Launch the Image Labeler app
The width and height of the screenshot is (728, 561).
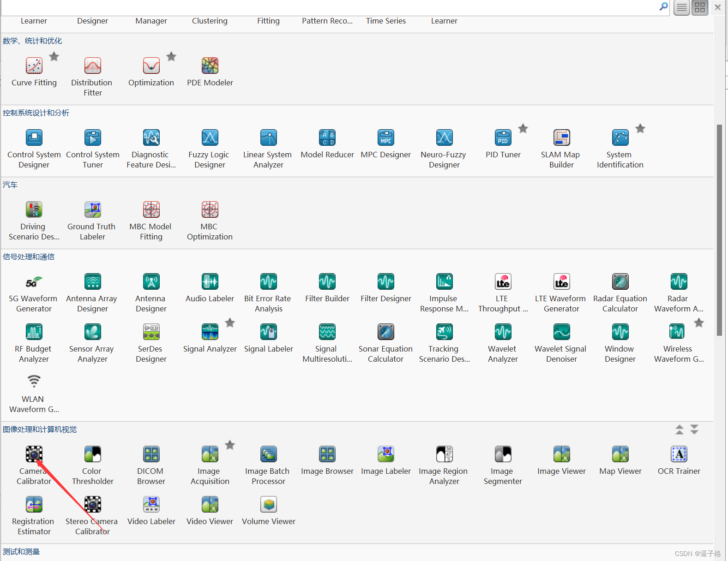click(386, 454)
